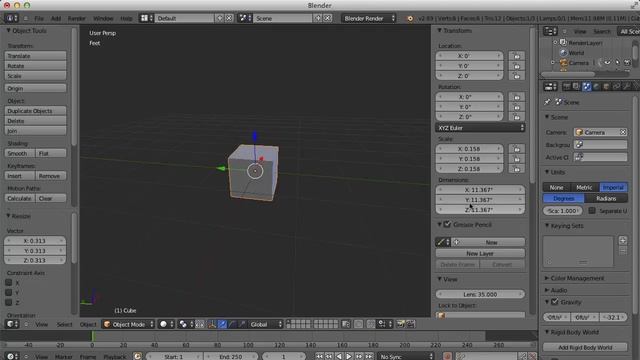The height and width of the screenshot is (360, 640).
Task: Toggle Constraint Axis X checkbox
Action: (9, 282)
